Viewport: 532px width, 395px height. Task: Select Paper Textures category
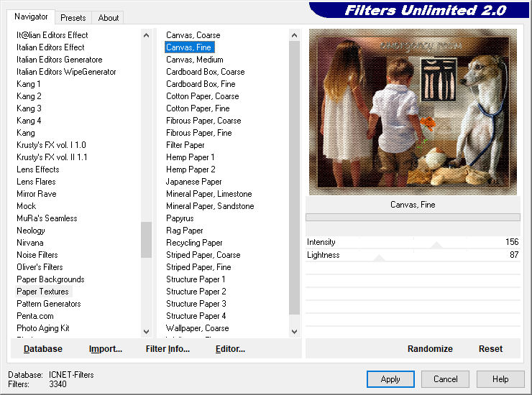click(x=42, y=292)
